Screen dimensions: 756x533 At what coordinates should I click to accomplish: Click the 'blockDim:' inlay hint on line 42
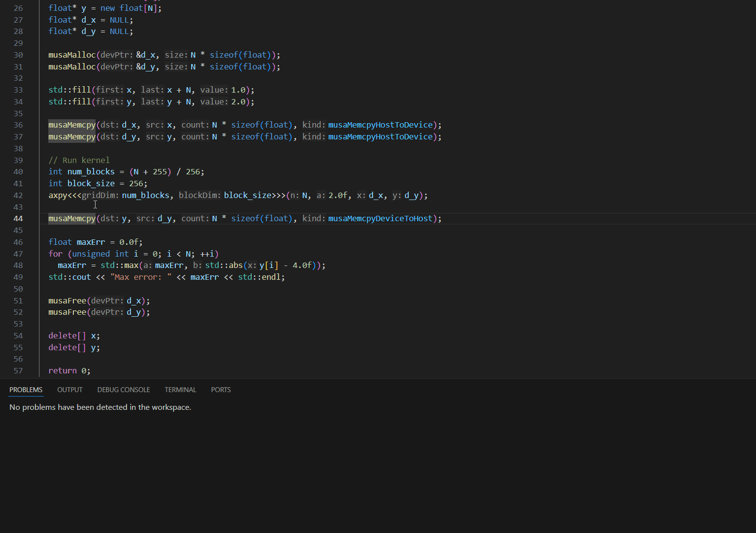point(200,196)
